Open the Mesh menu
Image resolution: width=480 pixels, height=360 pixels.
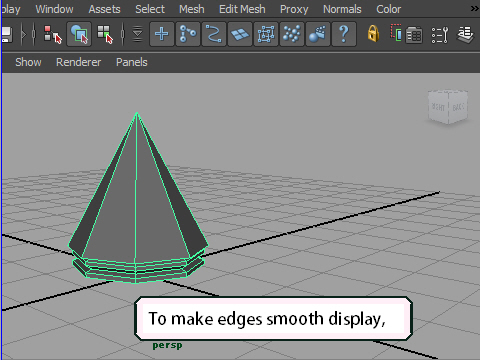[x=192, y=9]
